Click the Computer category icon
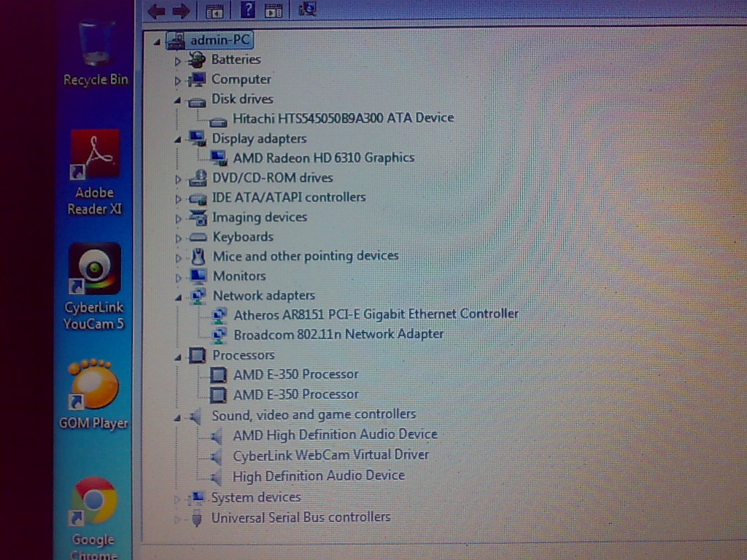747x560 pixels. [x=197, y=79]
